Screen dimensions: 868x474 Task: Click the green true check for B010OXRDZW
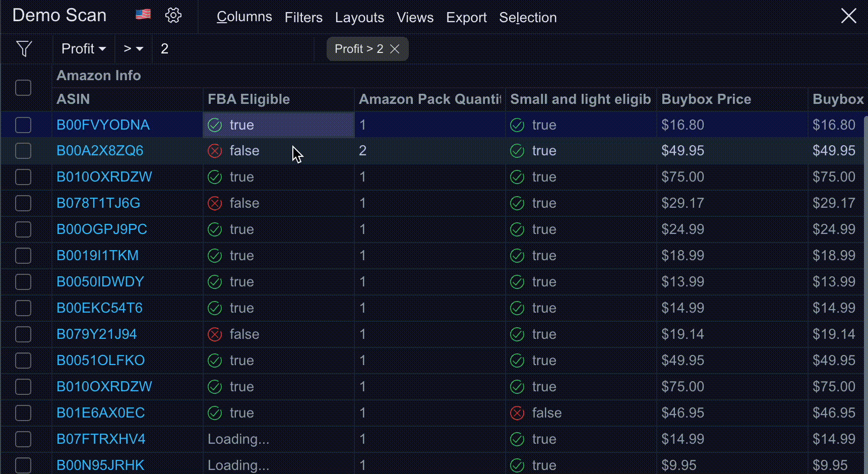(x=215, y=177)
